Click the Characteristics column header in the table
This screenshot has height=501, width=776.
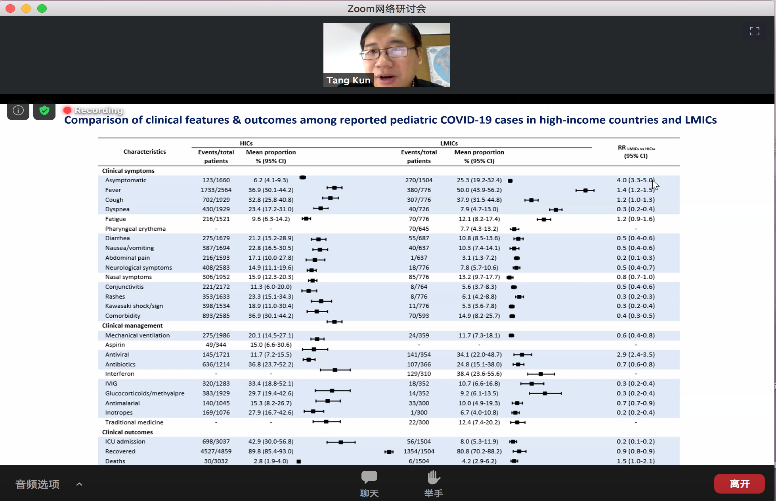(145, 152)
